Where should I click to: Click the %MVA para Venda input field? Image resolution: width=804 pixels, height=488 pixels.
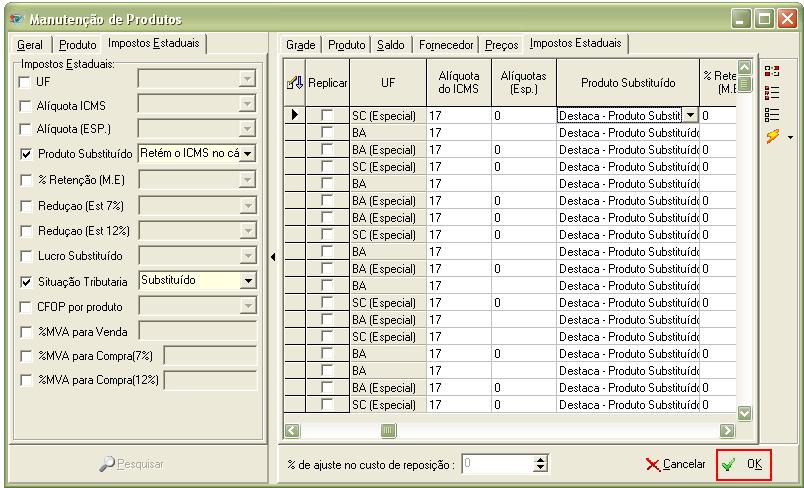198,331
